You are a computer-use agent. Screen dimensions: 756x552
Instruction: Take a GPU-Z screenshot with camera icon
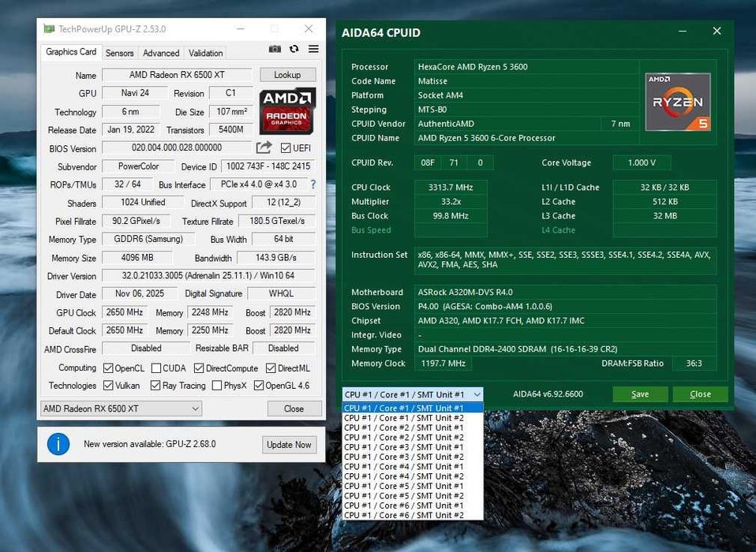pos(275,49)
